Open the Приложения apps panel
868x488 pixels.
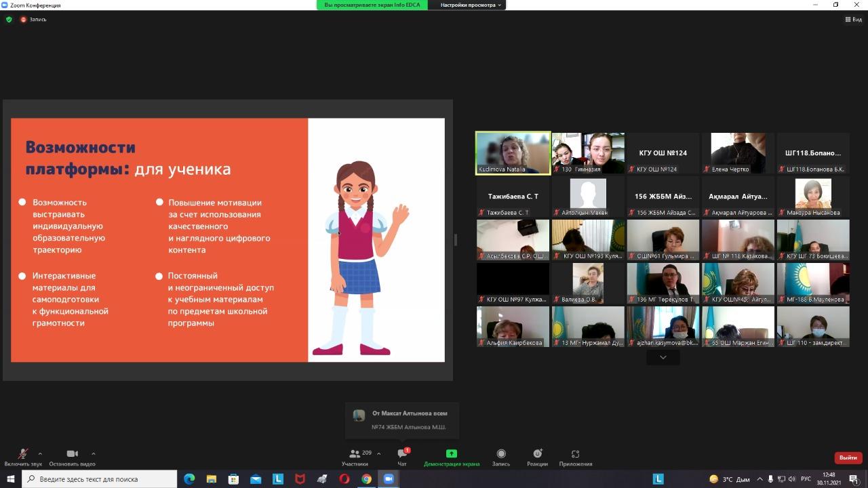click(575, 456)
